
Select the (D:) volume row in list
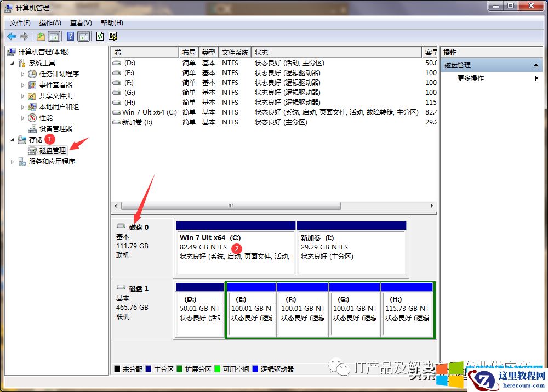pyautogui.click(x=274, y=63)
